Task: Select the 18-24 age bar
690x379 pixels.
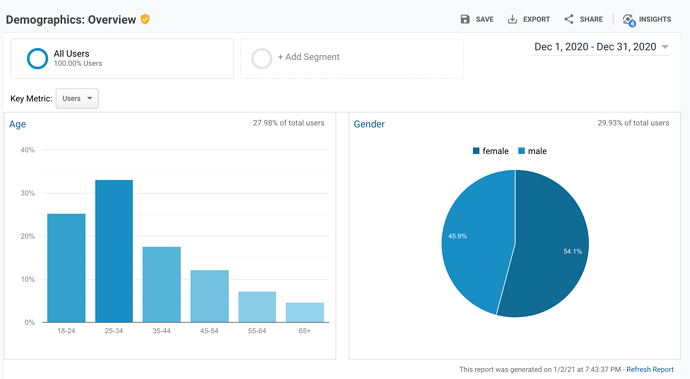Action: tap(66, 268)
